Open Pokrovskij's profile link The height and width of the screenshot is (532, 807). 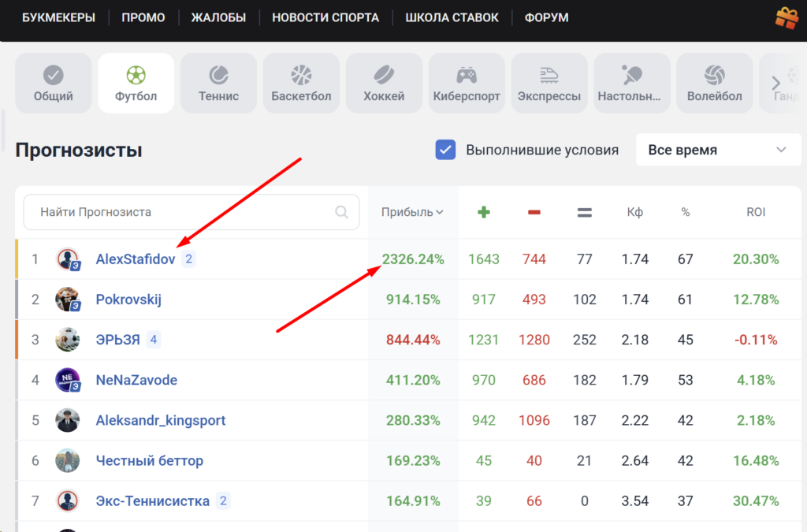(x=128, y=299)
